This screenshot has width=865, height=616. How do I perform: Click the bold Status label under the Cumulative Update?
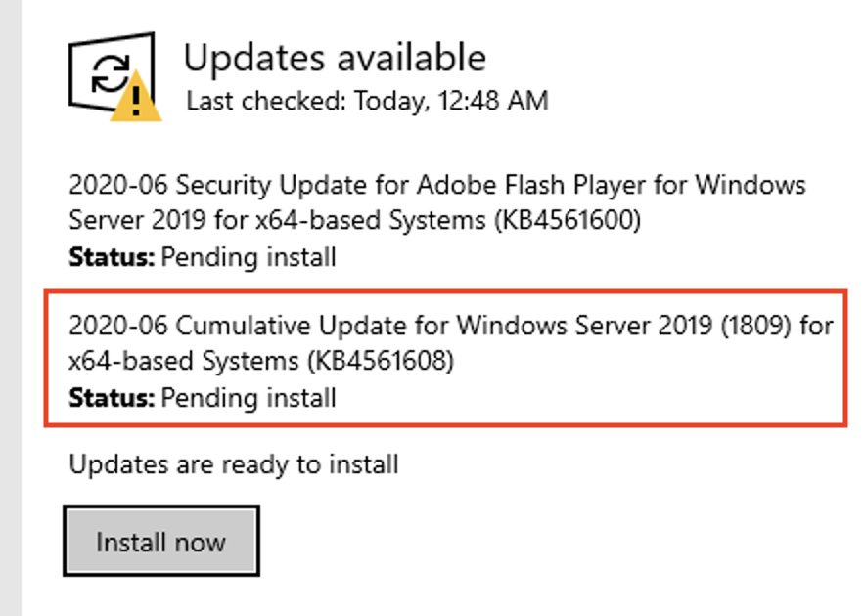(x=111, y=398)
